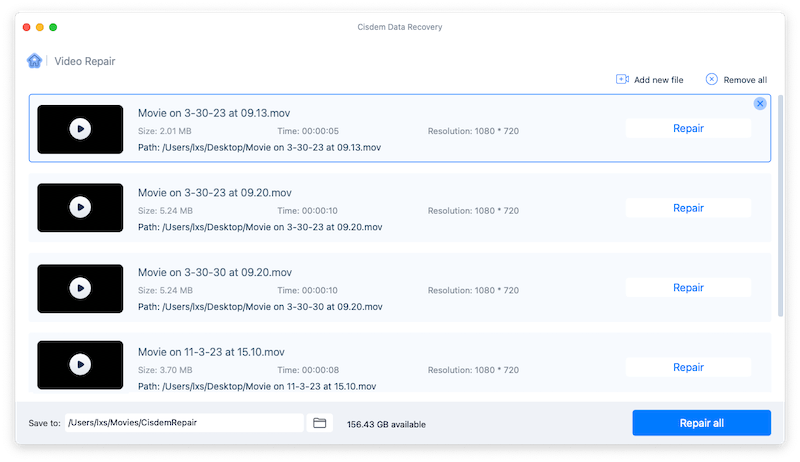Click the Save to path field
800x462 pixels.
coord(184,423)
